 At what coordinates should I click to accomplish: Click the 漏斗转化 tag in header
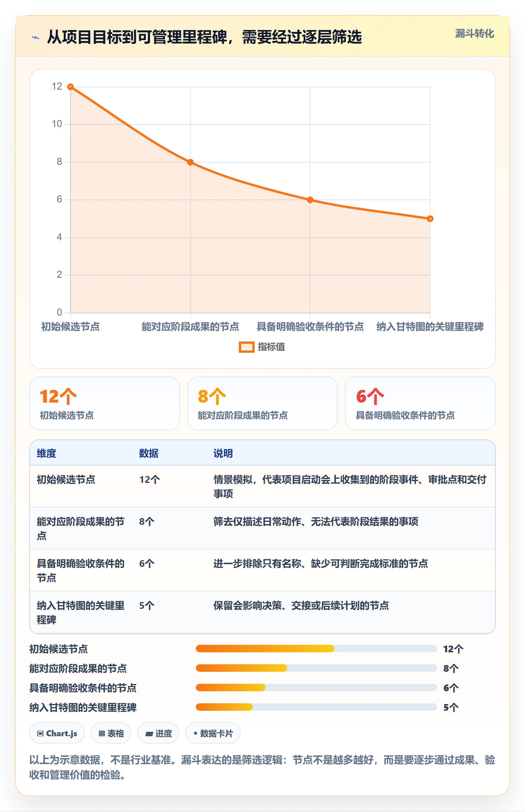[474, 34]
